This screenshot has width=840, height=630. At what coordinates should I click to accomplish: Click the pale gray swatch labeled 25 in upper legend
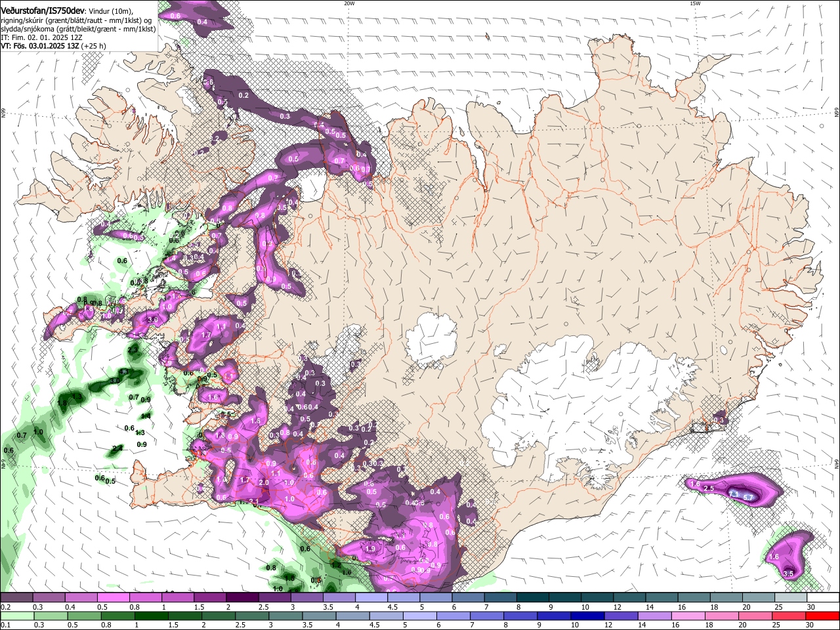pyautogui.click(x=790, y=598)
